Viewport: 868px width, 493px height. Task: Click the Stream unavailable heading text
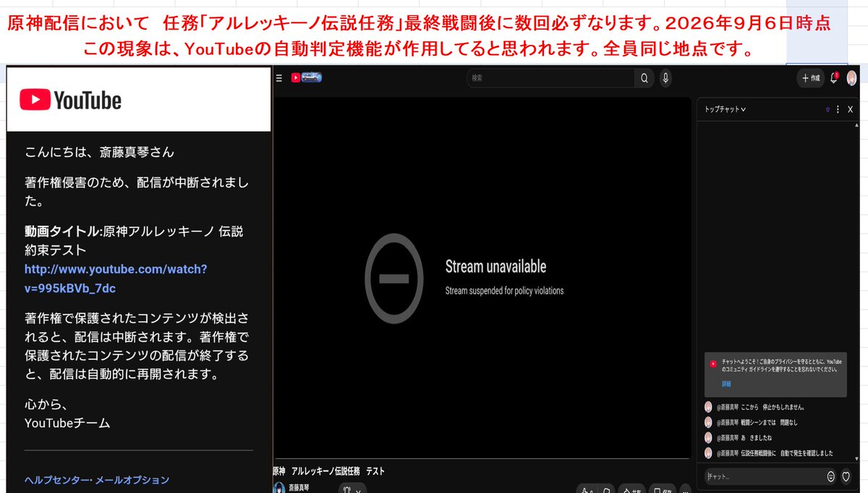[495, 266]
